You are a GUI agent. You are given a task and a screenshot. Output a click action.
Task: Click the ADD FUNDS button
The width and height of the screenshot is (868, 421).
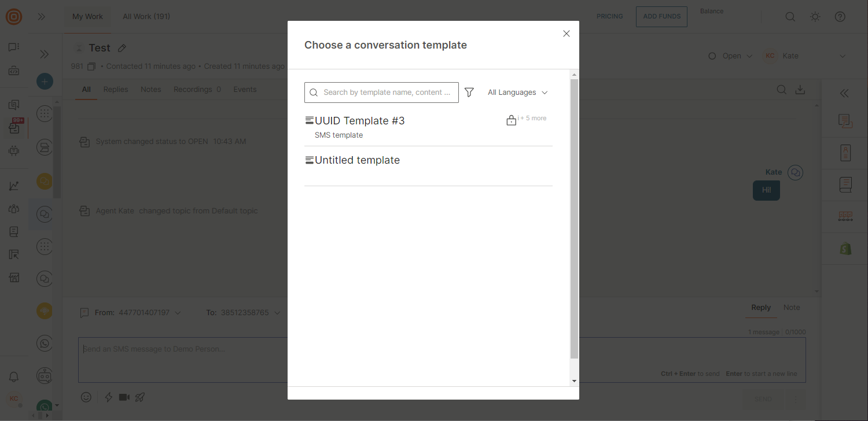click(x=661, y=17)
